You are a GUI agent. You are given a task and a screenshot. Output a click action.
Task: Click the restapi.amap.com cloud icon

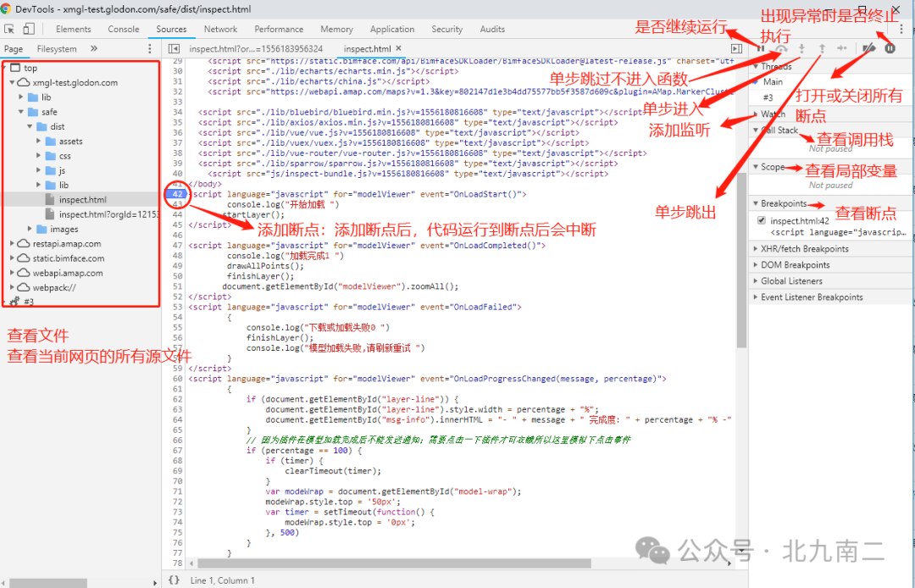(x=24, y=244)
